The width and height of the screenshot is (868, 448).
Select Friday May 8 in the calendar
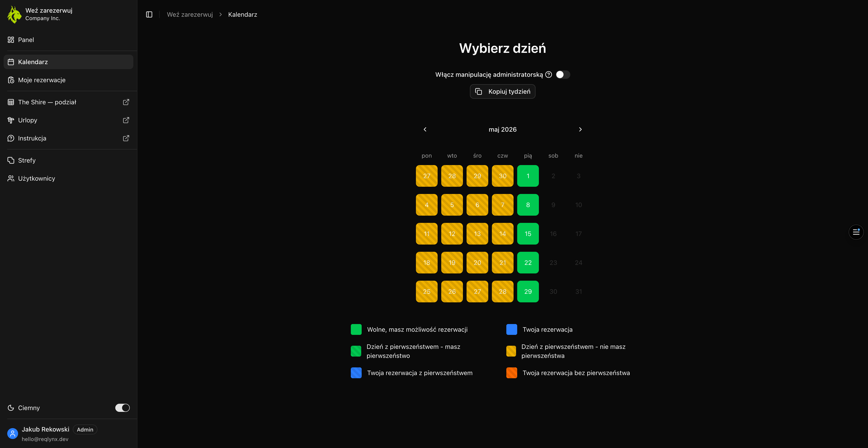[x=528, y=205]
